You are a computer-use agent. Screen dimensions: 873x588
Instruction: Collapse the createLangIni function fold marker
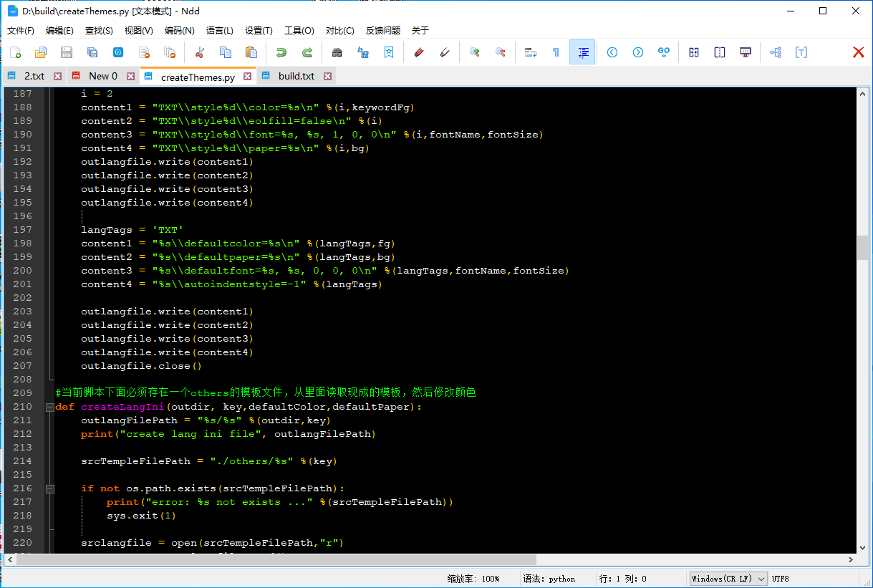coord(49,407)
